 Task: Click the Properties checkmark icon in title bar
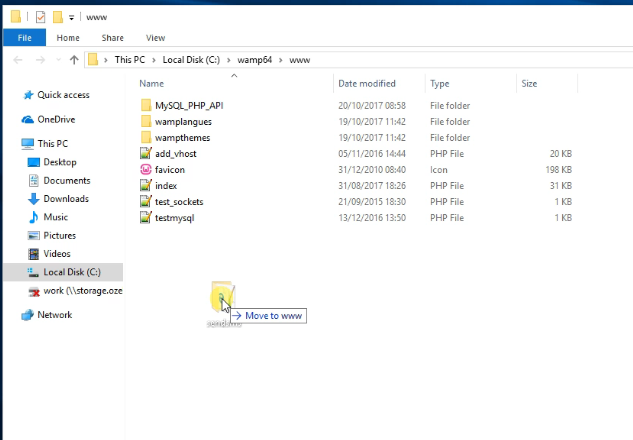40,17
